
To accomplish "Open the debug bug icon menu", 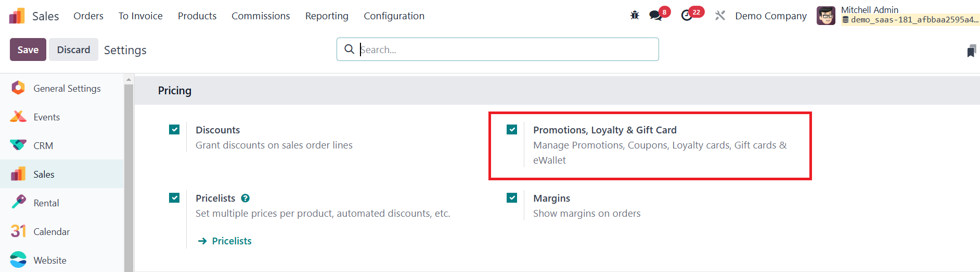I will click(x=635, y=16).
